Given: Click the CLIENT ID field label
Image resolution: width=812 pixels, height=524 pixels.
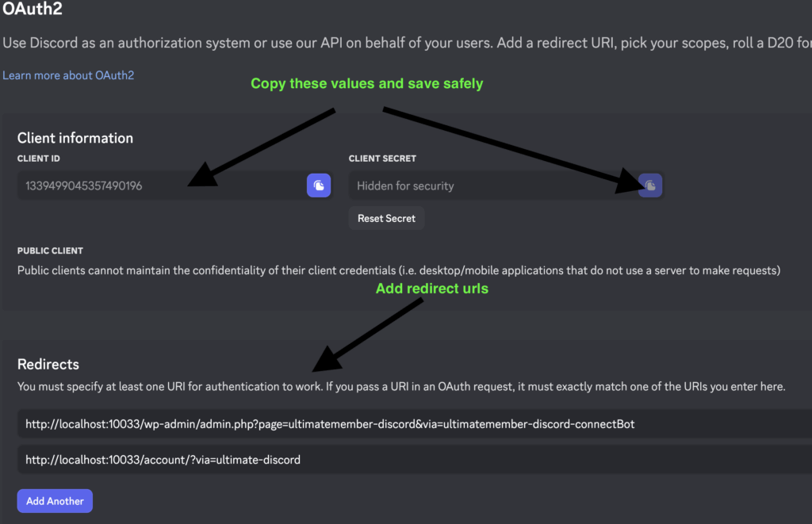Looking at the screenshot, I should 38,159.
